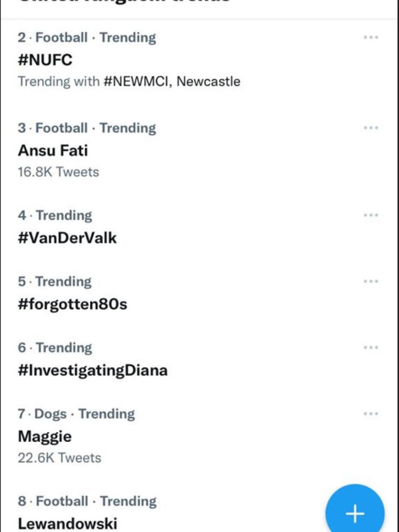Image resolution: width=399 pixels, height=532 pixels.
Task: Open the Lewandowski trending topic
Action: (x=67, y=524)
